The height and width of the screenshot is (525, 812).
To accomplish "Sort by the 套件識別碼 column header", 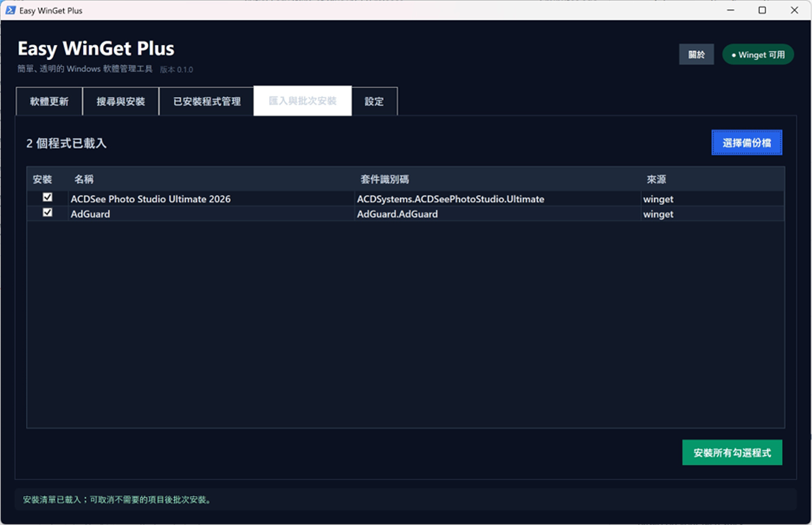I will click(498, 179).
